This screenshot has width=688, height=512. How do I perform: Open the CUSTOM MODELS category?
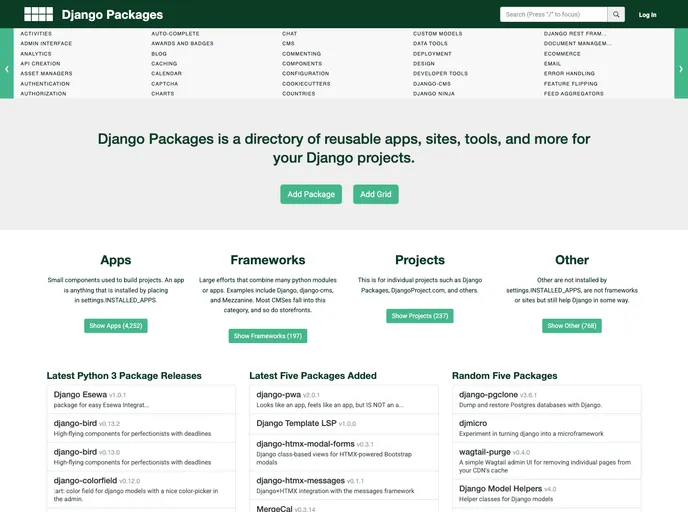437,33
